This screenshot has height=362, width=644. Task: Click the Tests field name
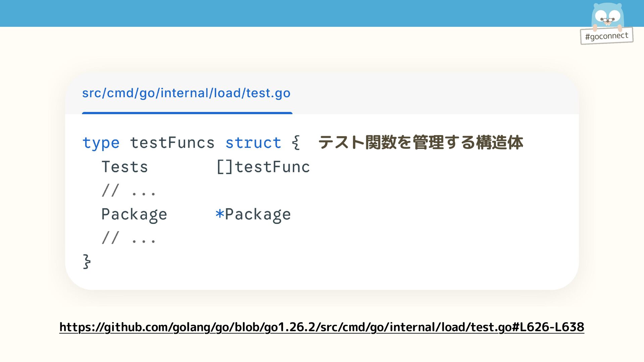pos(125,167)
